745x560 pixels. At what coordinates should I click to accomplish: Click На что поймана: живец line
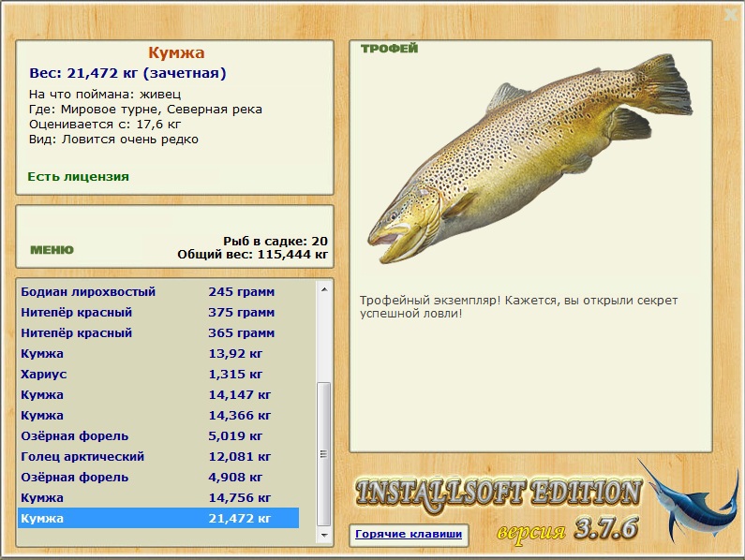(105, 95)
